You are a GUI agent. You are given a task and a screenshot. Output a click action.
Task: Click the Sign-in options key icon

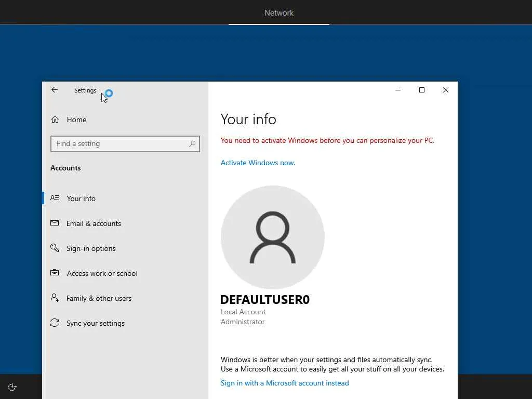tap(55, 248)
